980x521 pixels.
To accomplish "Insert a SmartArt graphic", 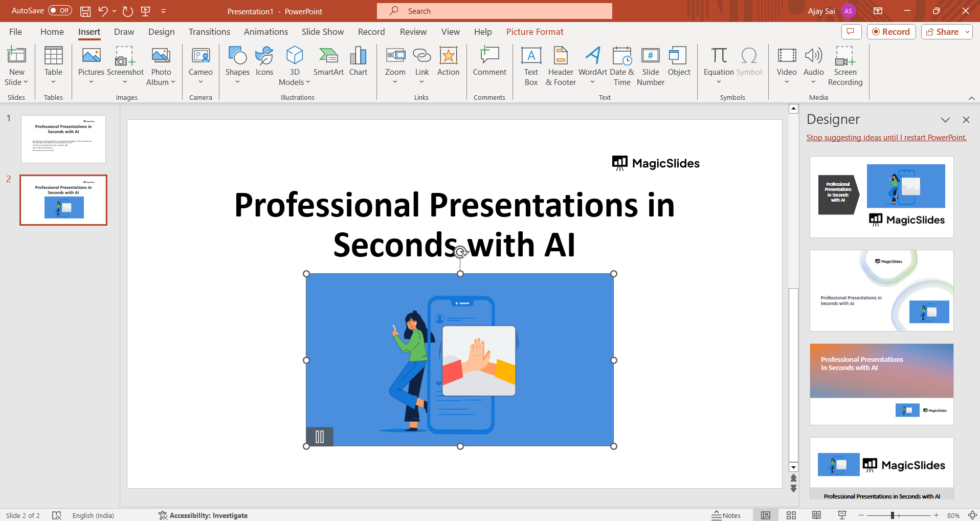I will pos(328,61).
